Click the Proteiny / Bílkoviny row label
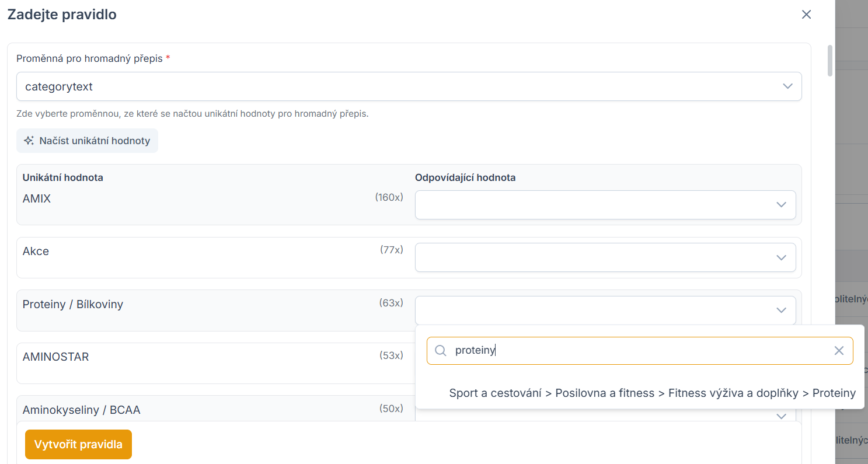The height and width of the screenshot is (464, 868). [x=73, y=305]
